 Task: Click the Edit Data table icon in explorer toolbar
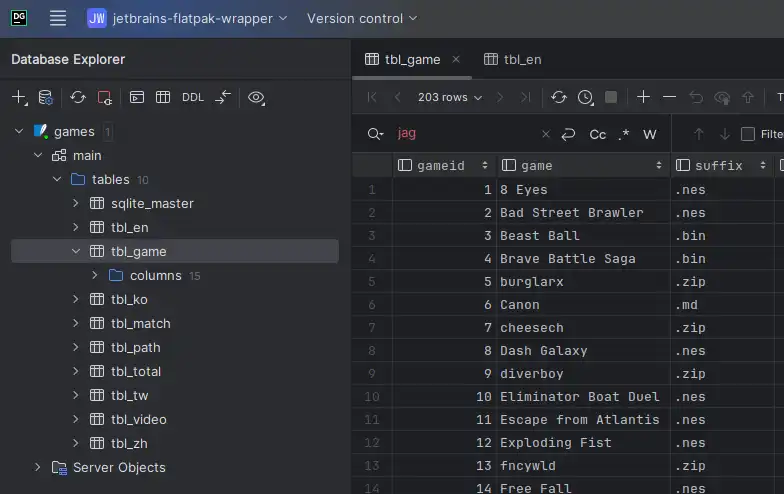coord(163,98)
